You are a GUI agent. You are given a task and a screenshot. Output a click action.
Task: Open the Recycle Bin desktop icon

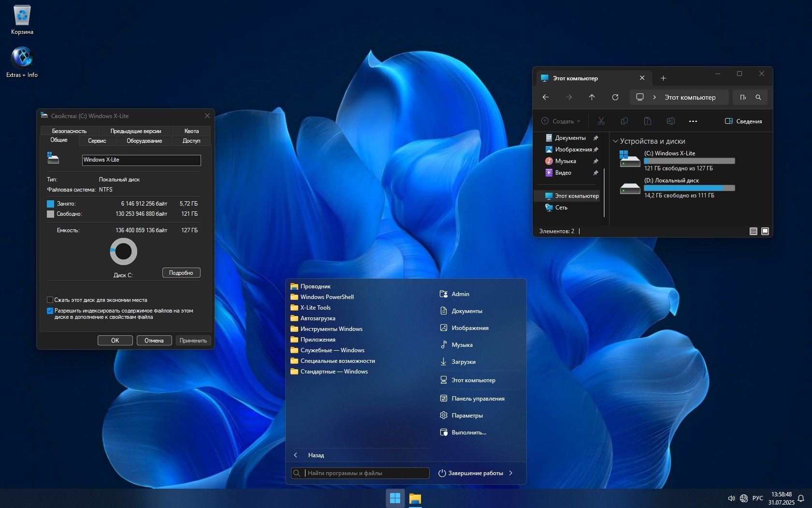coord(22,17)
